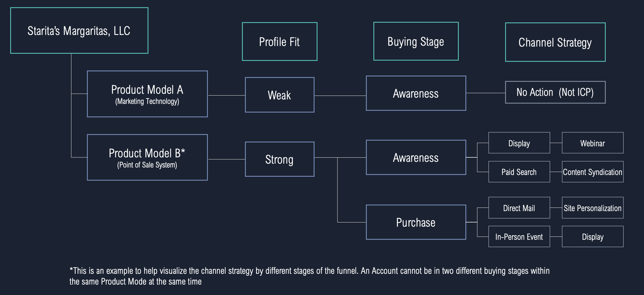Select Product Model B Point of Sale node
Screen dimensions: 644x295
[147, 157]
